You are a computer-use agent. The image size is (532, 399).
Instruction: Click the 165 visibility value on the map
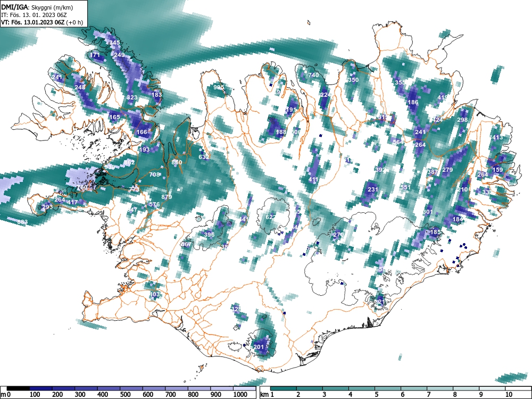[115, 118]
